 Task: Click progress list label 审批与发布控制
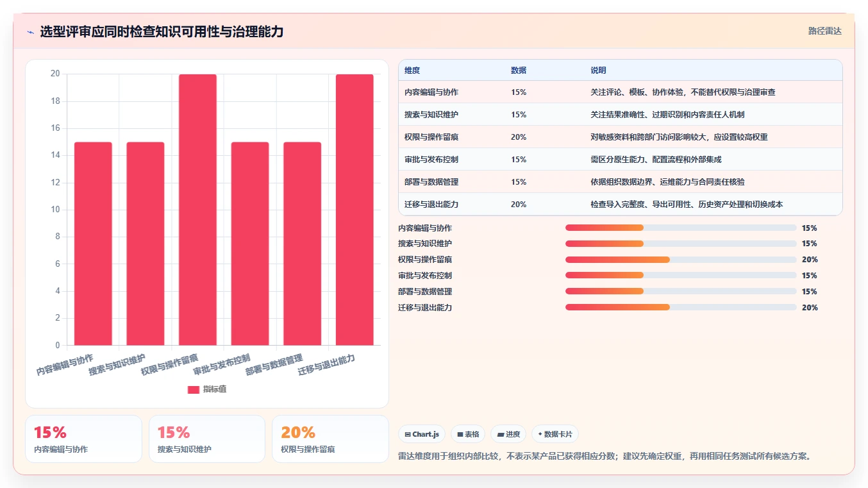(425, 276)
